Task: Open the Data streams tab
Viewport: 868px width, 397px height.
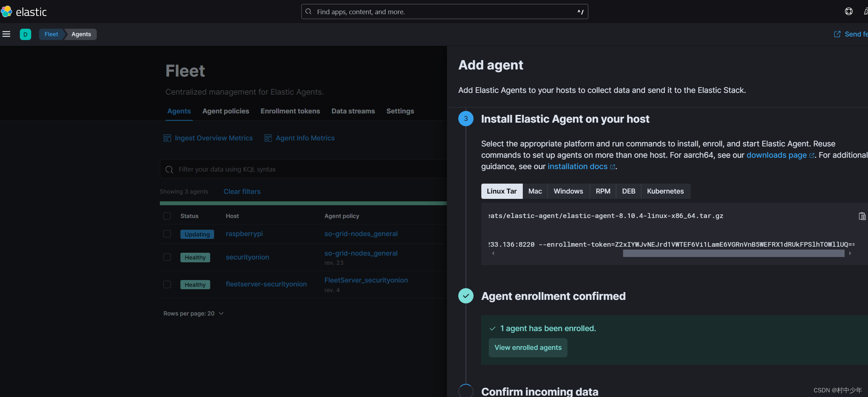Action: click(x=353, y=111)
